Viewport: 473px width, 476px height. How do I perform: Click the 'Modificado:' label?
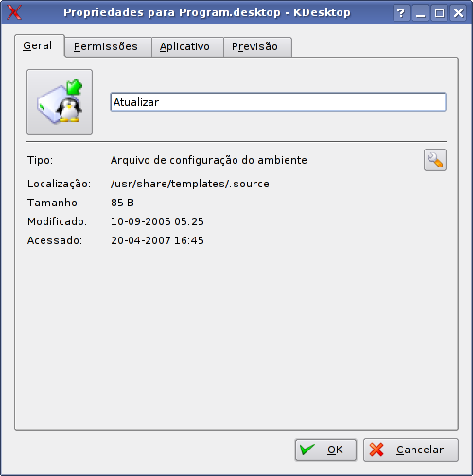click(57, 221)
